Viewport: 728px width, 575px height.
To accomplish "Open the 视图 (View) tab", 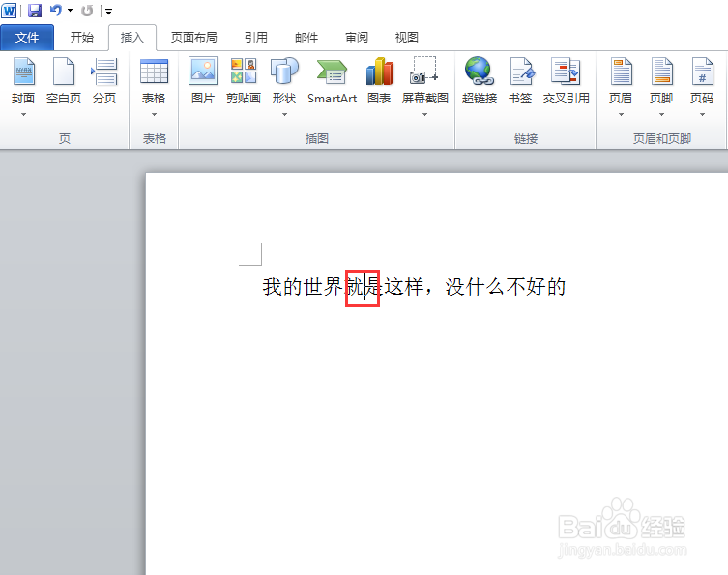I will [x=407, y=37].
